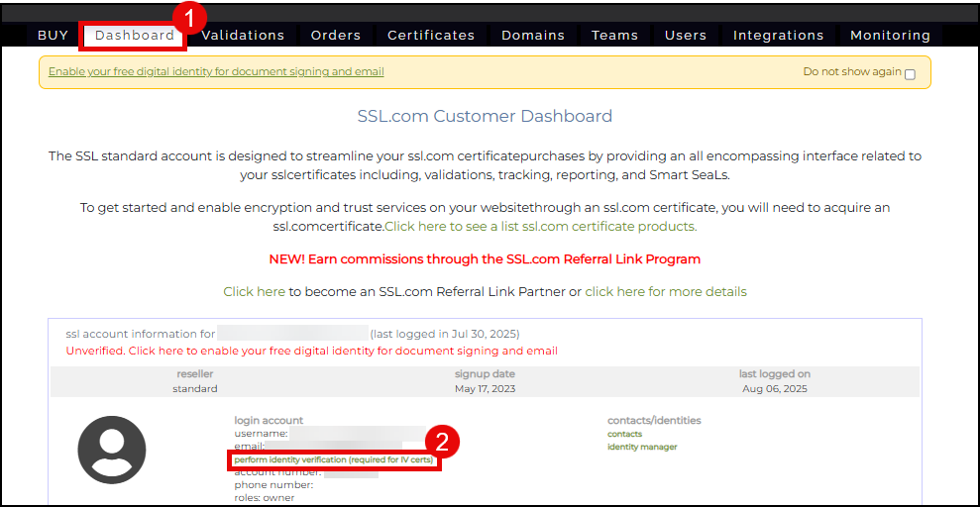Click the SSL.com Referral Link Program announcement

point(485,259)
